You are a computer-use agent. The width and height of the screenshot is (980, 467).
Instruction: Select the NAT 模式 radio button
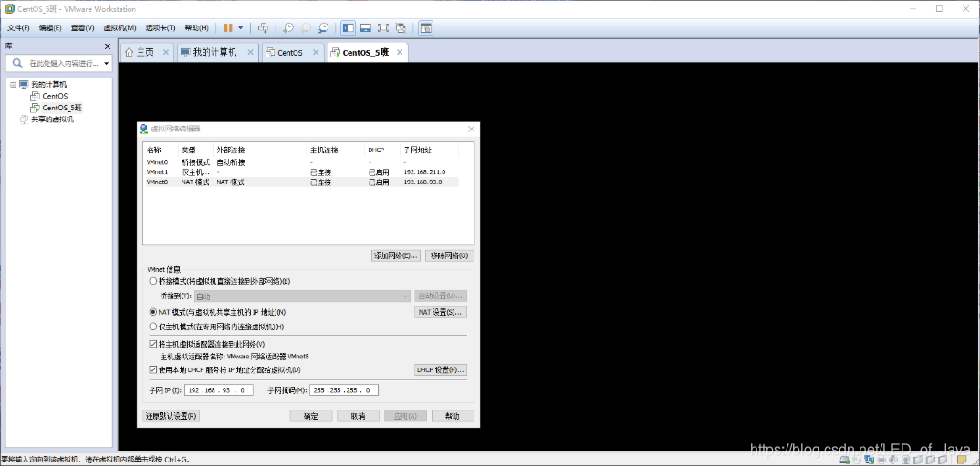[153, 312]
